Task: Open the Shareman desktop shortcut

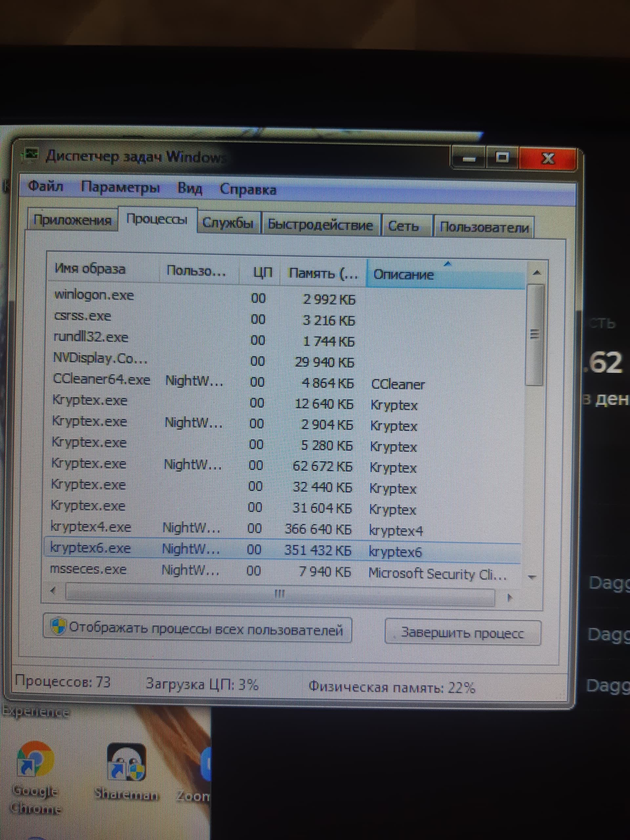Action: [126, 762]
